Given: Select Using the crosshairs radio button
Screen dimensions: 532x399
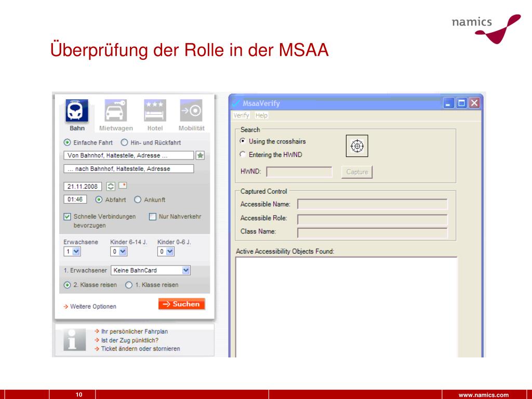Looking at the screenshot, I should (x=243, y=141).
